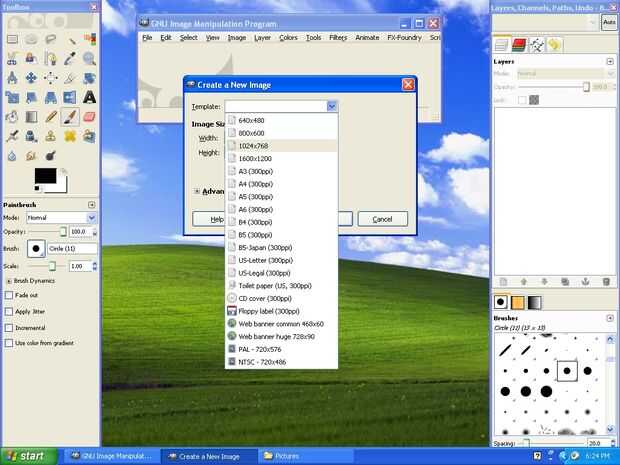The height and width of the screenshot is (465, 620).
Task: Select the Paths tool
Action: (51, 59)
